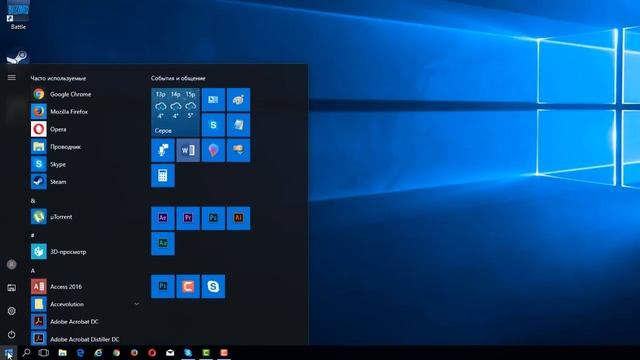Open Adobe Acrobat Distiller DC entry

pos(84,339)
